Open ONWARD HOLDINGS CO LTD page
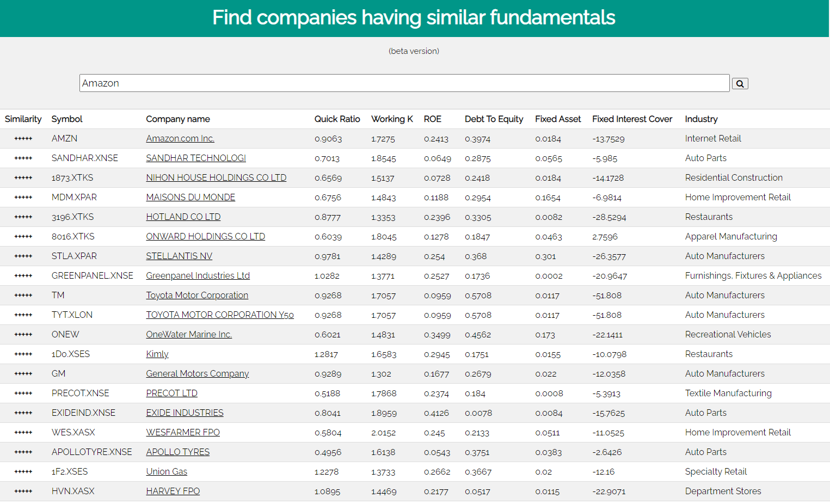830x504 pixels. (x=205, y=237)
